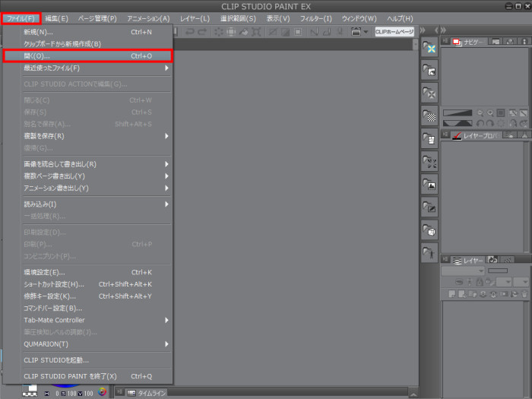This screenshot has width=532, height=399.
Task: Open the color pattern material folder icon
Action: coord(429,47)
